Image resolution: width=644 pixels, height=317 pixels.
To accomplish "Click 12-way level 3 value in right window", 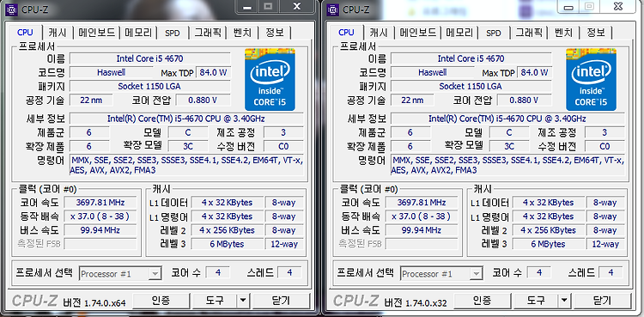I will (605, 244).
